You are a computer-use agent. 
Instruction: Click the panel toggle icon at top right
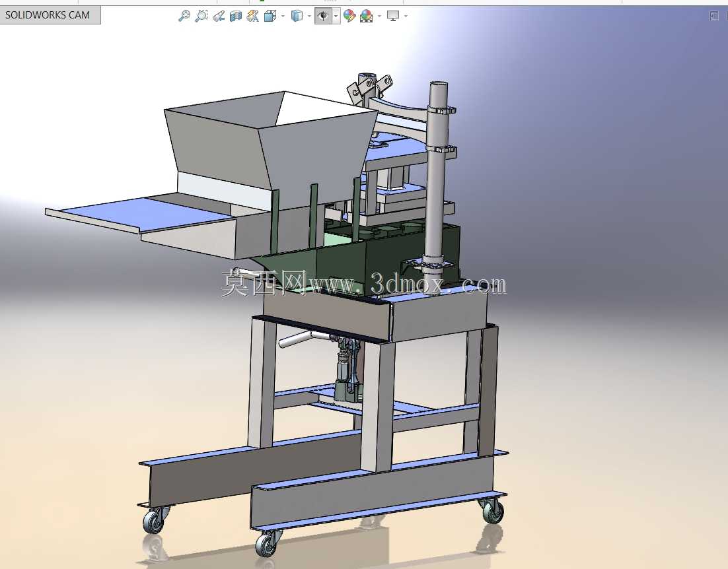(x=714, y=17)
